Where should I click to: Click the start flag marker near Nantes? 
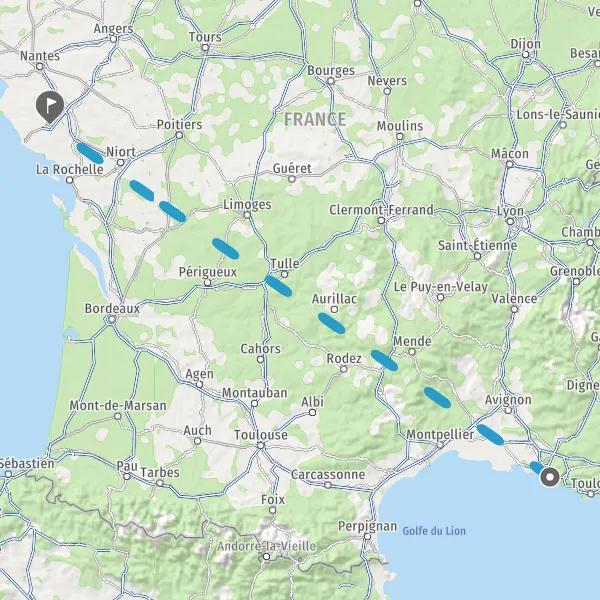click(50, 107)
